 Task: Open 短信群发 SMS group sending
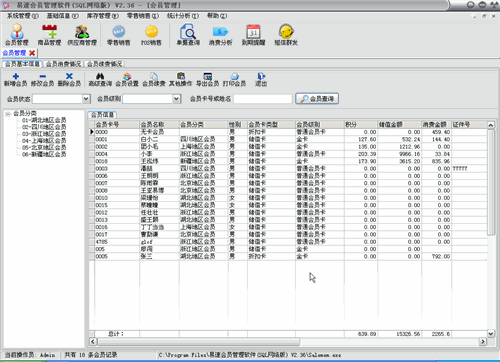point(286,35)
